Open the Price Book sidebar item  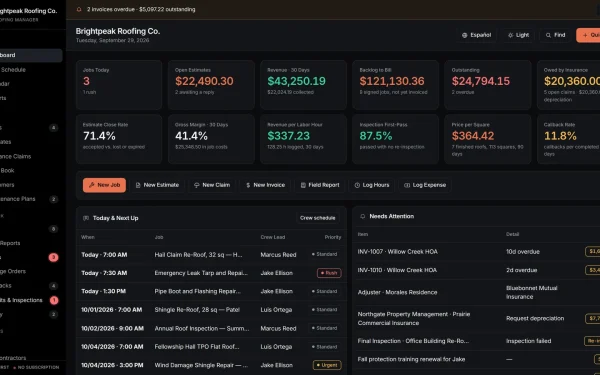(x=31, y=170)
